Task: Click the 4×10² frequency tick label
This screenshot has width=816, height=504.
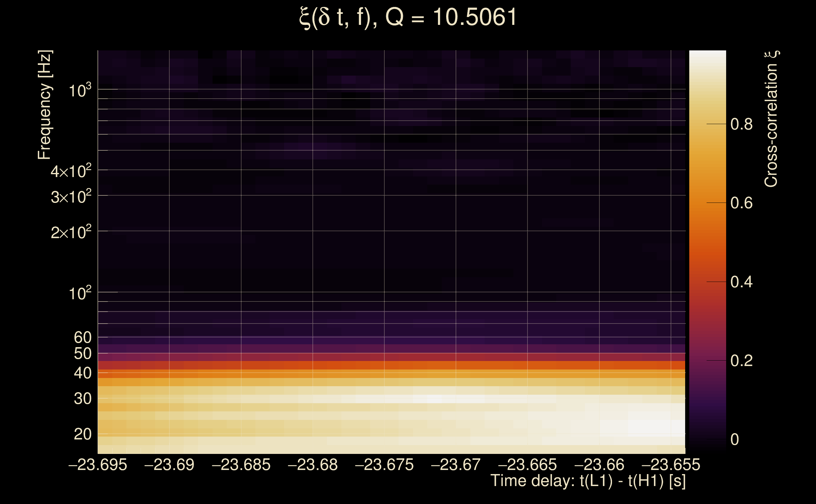Action: [71, 171]
